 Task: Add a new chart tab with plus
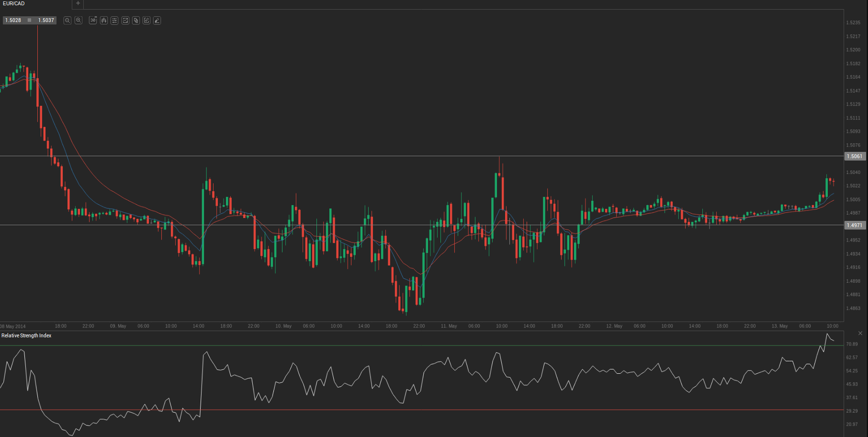78,3
